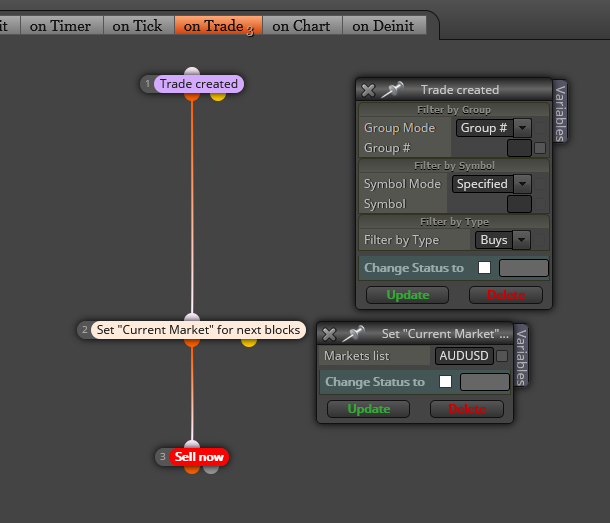Click top input connector of Trade created block
Image resolution: width=610 pixels, height=523 pixels.
tap(192, 72)
